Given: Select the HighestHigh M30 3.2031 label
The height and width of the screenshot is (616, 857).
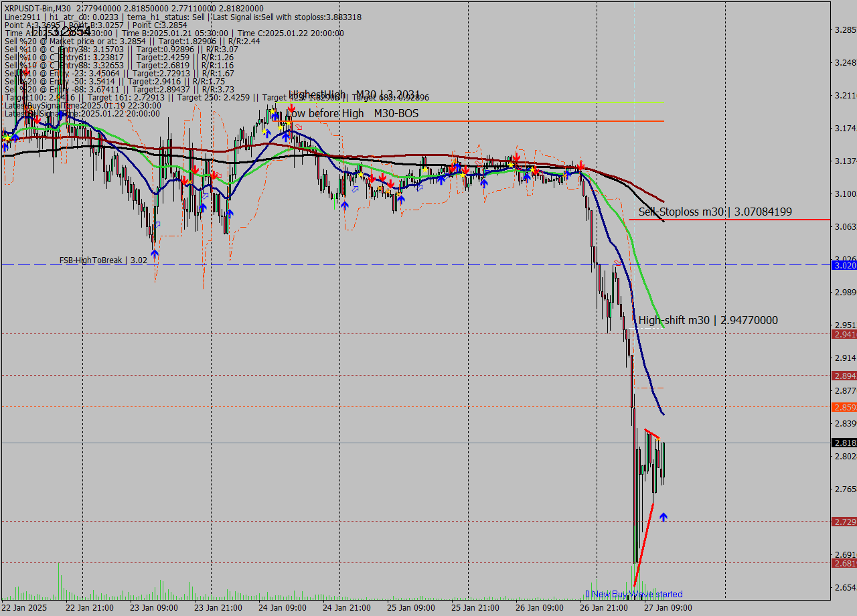Looking at the screenshot, I should coord(354,95).
